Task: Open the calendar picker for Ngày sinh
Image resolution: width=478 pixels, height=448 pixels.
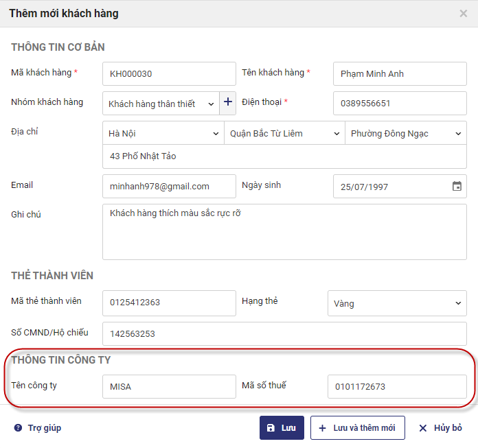Action: pos(457,186)
